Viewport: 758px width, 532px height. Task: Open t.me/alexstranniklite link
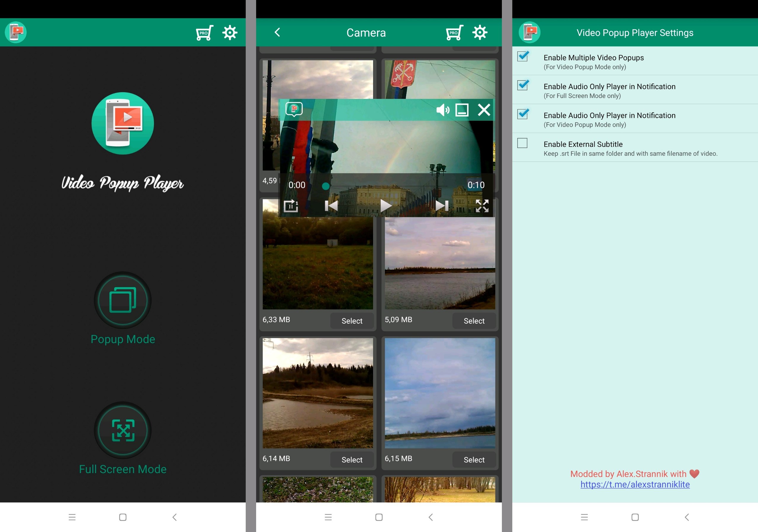635,484
